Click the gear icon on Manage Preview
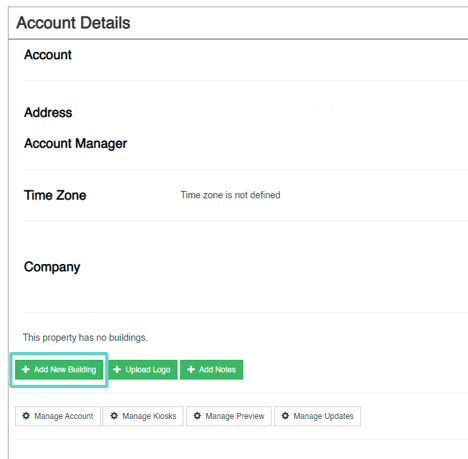This screenshot has width=468, height=459. click(197, 416)
